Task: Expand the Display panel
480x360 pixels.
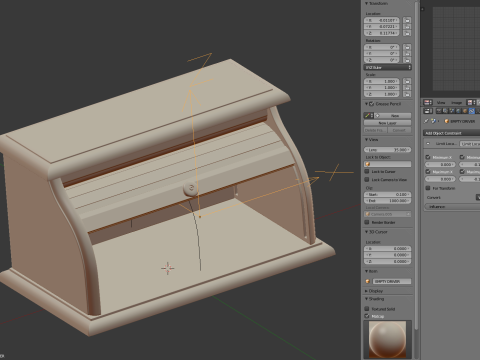Action: [x=366, y=291]
